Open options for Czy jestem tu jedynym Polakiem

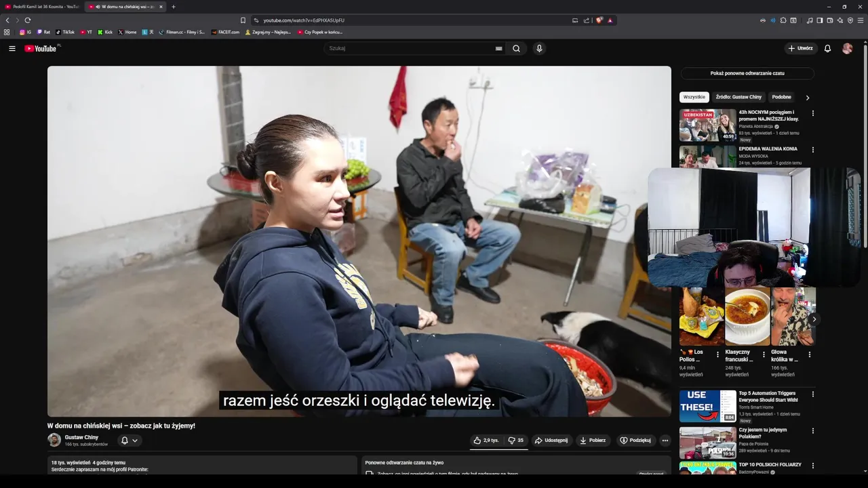click(x=812, y=430)
